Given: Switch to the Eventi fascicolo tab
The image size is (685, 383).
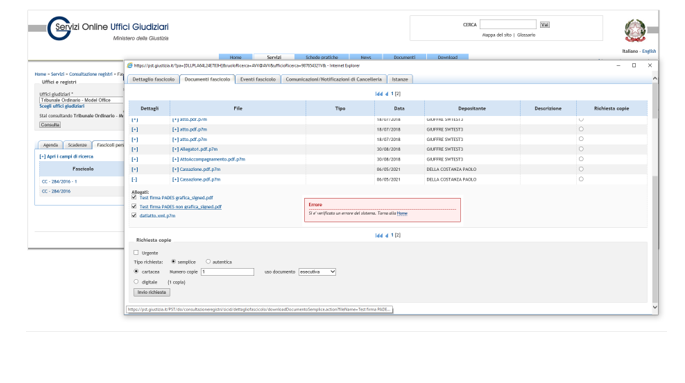Looking at the screenshot, I should pos(258,79).
